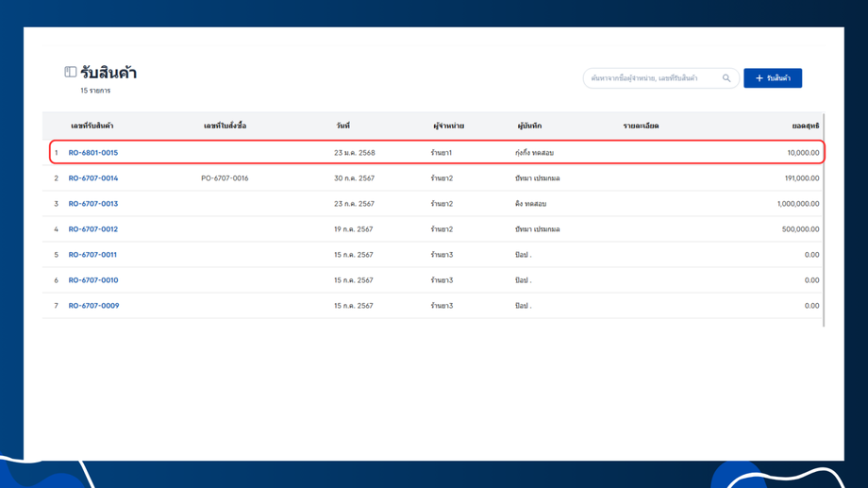Screen dimensions: 868x488
Task: Select date 23 ก.ค. 2567
Action: click(x=355, y=204)
